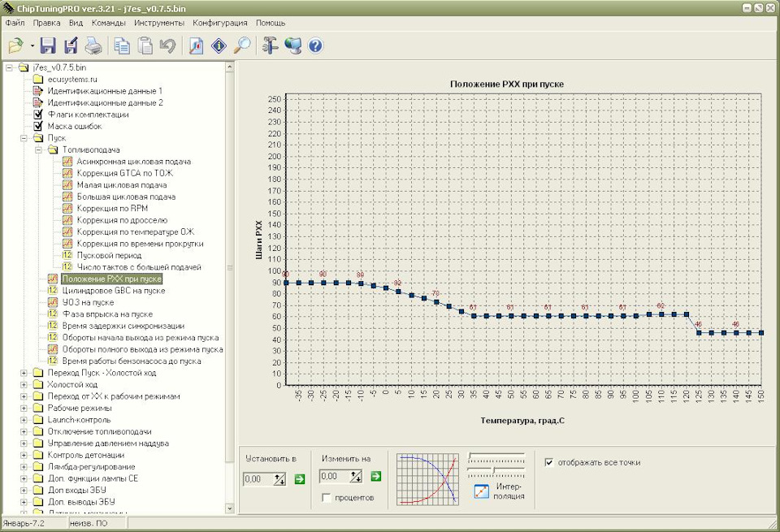The width and height of the screenshot is (780, 532).
Task: Click spinner arrows of 'Установить в' field
Action: tap(279, 479)
